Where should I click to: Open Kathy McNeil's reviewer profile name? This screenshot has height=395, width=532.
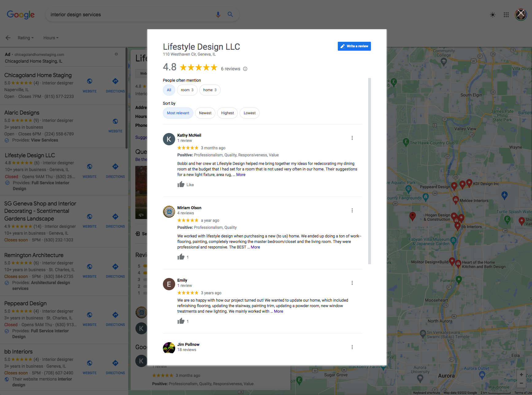point(189,135)
